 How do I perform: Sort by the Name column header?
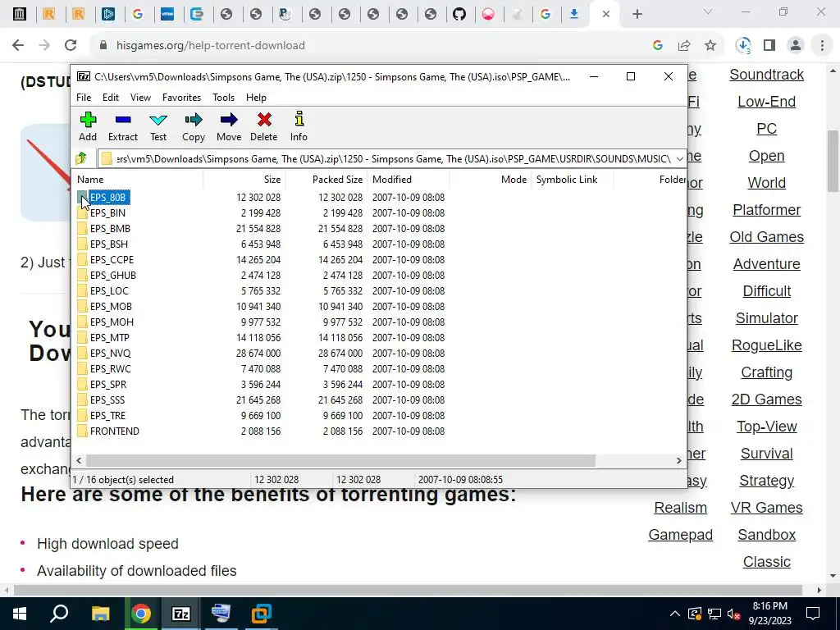tap(139, 180)
